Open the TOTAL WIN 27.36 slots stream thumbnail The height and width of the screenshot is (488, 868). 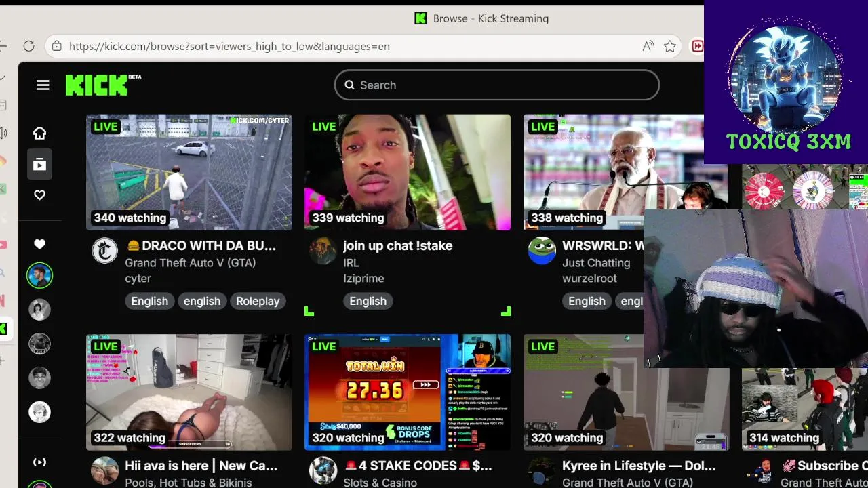click(x=408, y=392)
